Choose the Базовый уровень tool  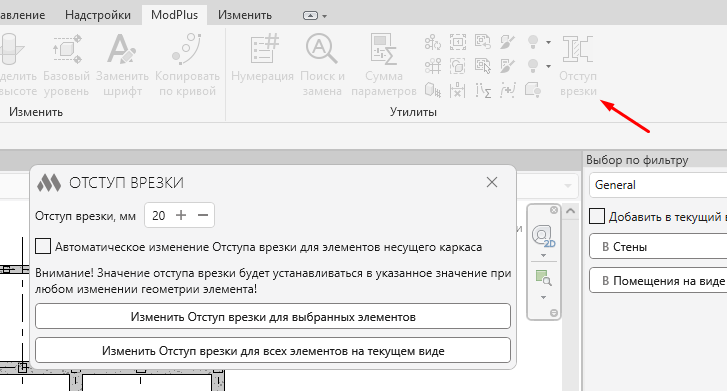pyautogui.click(x=66, y=64)
